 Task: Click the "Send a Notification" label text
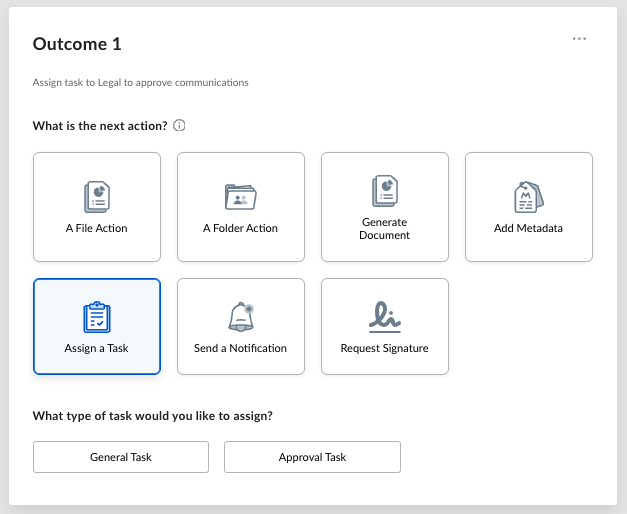point(240,348)
